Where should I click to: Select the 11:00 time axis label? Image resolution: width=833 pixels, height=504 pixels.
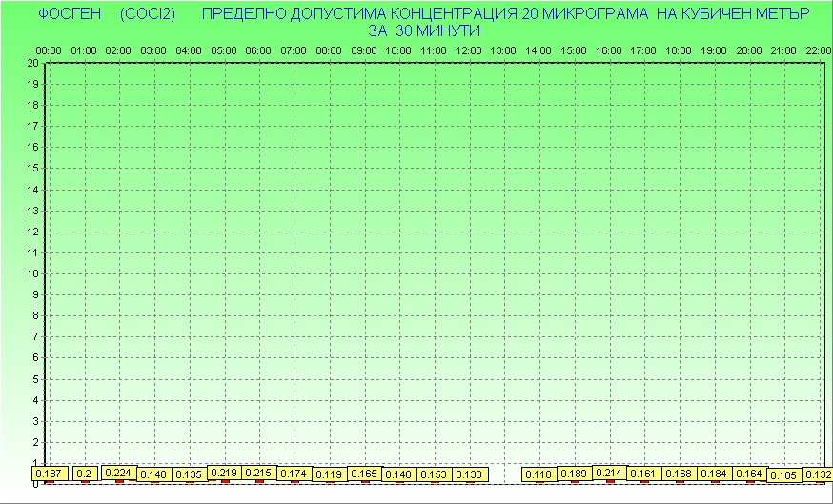pos(434,51)
